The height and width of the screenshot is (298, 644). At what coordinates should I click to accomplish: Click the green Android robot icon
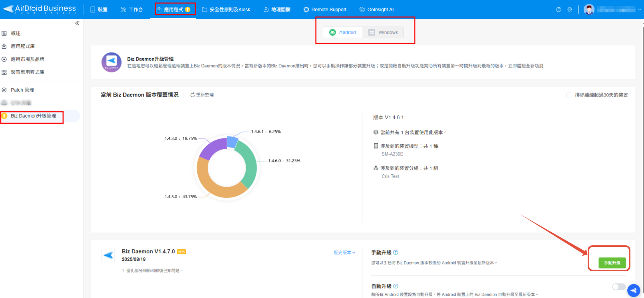332,32
